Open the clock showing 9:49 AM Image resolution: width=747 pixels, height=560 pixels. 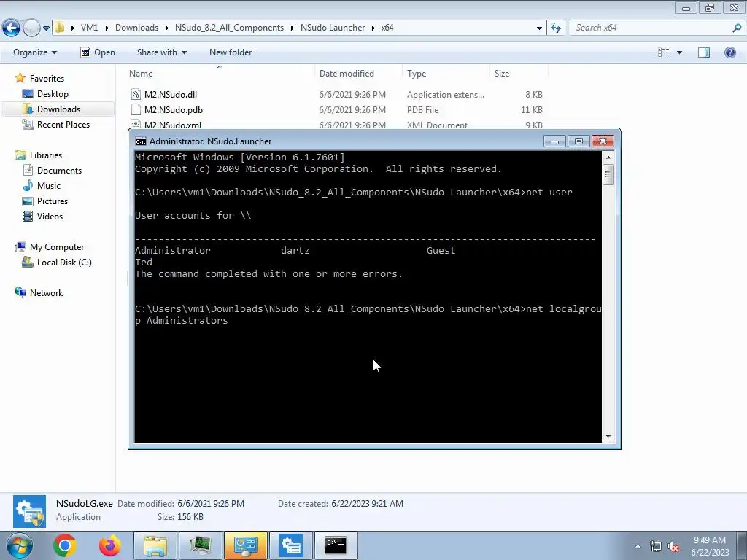click(x=710, y=546)
